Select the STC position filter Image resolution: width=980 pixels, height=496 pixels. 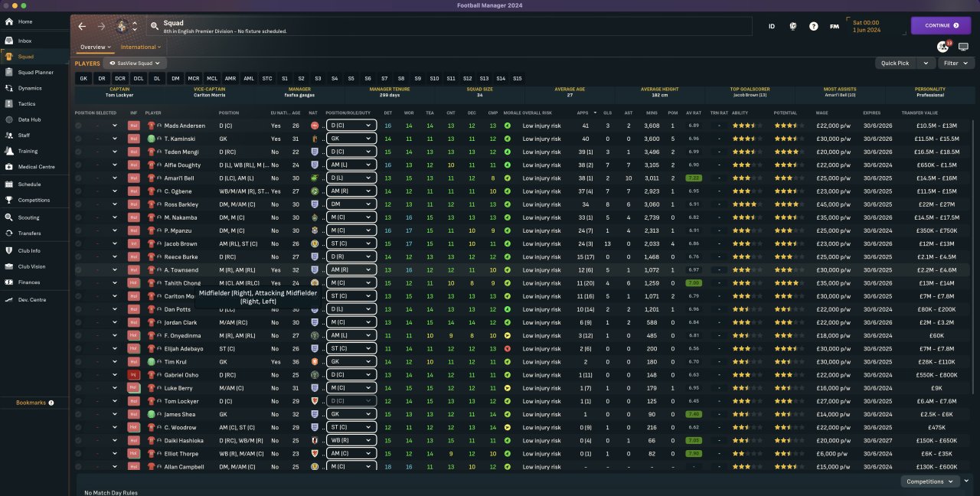click(x=267, y=78)
